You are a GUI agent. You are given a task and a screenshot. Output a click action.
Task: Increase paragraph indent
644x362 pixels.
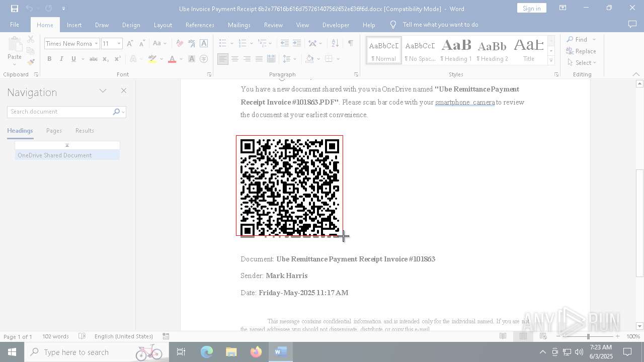[297, 44]
